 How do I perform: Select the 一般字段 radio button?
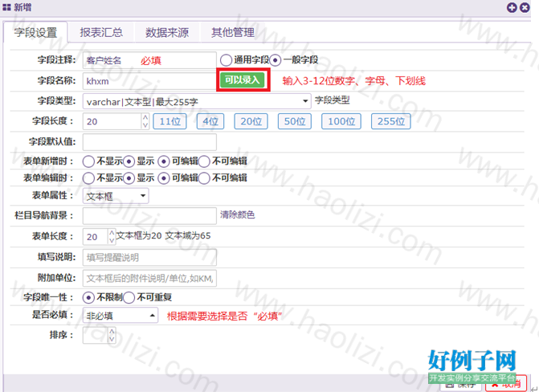(275, 60)
